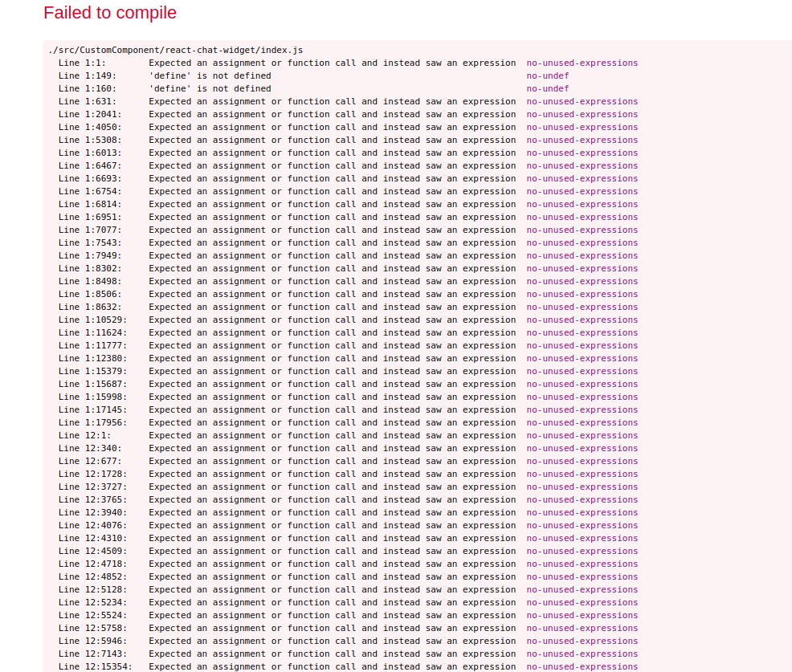
Task: Click the no-unused-expressions rule on Line 1:6467
Action: pos(582,166)
